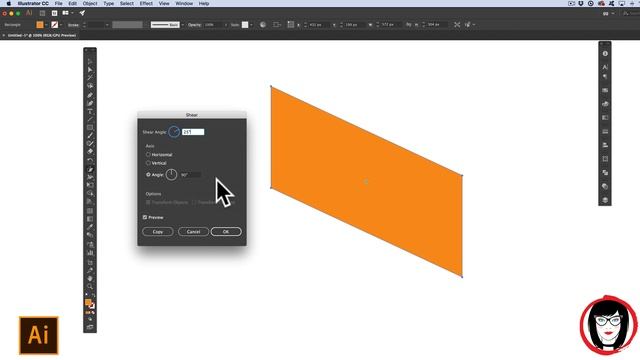Image resolution: width=640 pixels, height=360 pixels.
Task: Select the Magic Wand tool
Action: pyautogui.click(x=90, y=78)
